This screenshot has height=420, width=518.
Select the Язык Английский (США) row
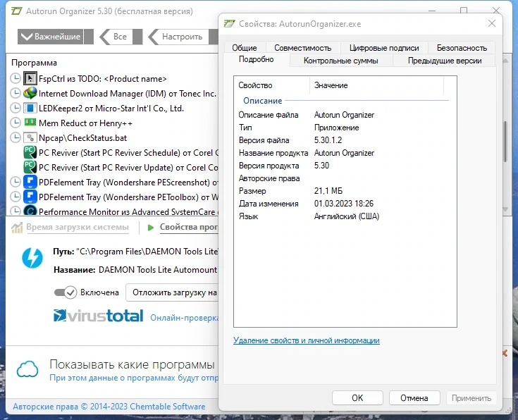[344, 216]
